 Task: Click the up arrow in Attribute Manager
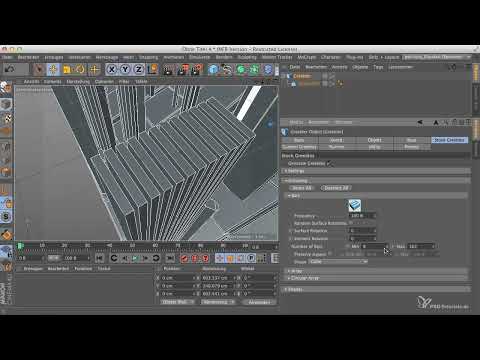tap(436, 122)
